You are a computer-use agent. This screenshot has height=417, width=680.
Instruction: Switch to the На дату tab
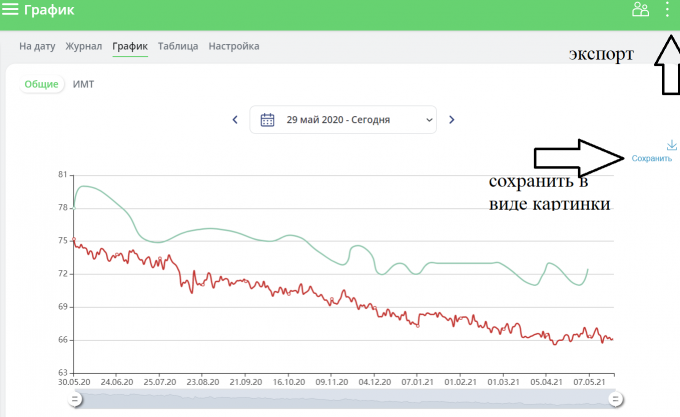[x=38, y=46]
